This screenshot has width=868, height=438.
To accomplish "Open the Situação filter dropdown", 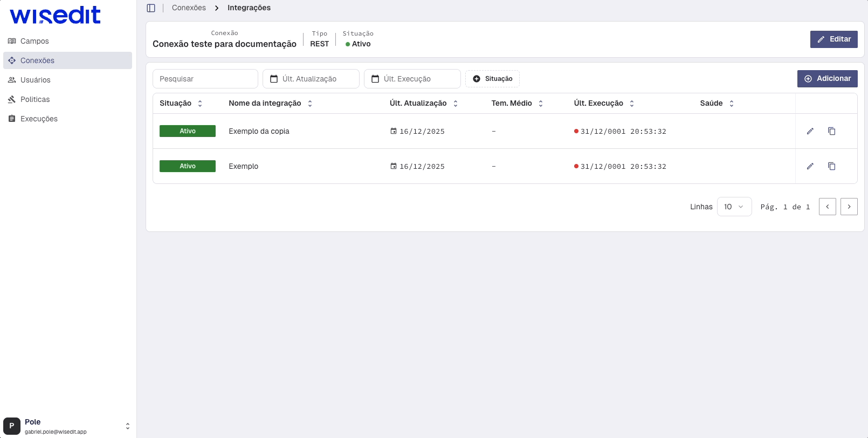I will pos(492,79).
